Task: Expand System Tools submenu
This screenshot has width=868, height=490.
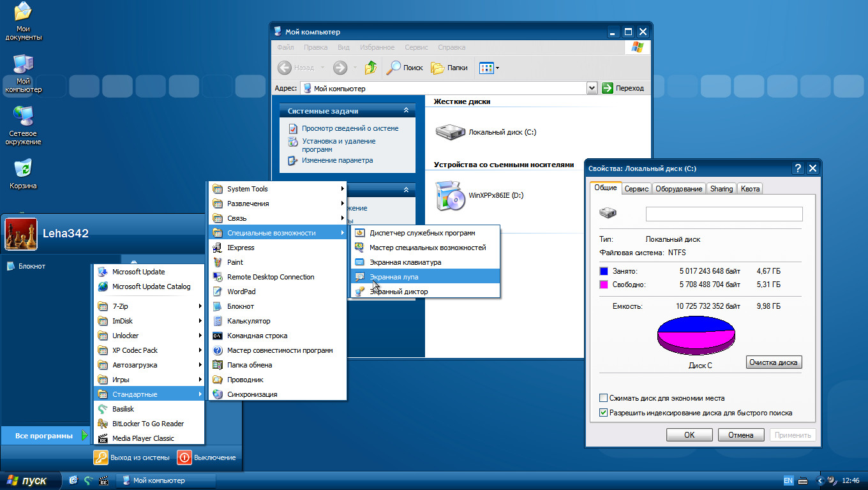Action: (278, 189)
